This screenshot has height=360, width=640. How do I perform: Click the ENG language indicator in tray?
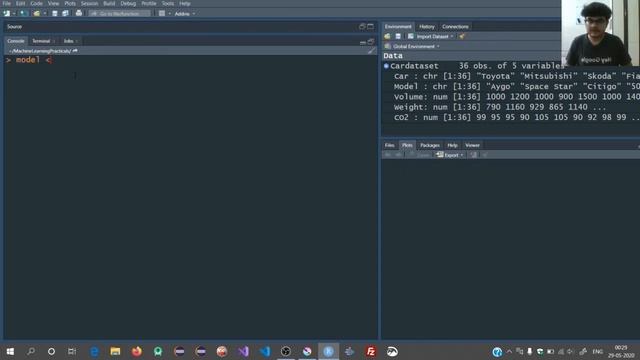[598, 351]
